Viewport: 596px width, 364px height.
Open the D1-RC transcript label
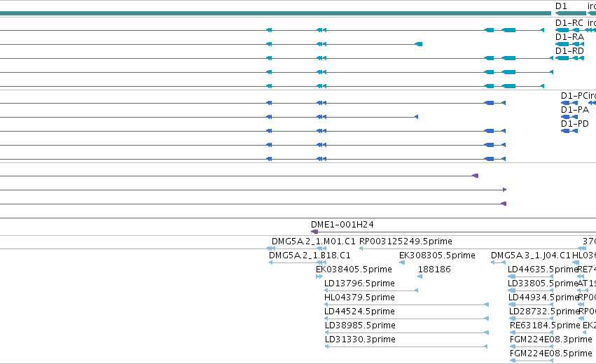coord(569,23)
